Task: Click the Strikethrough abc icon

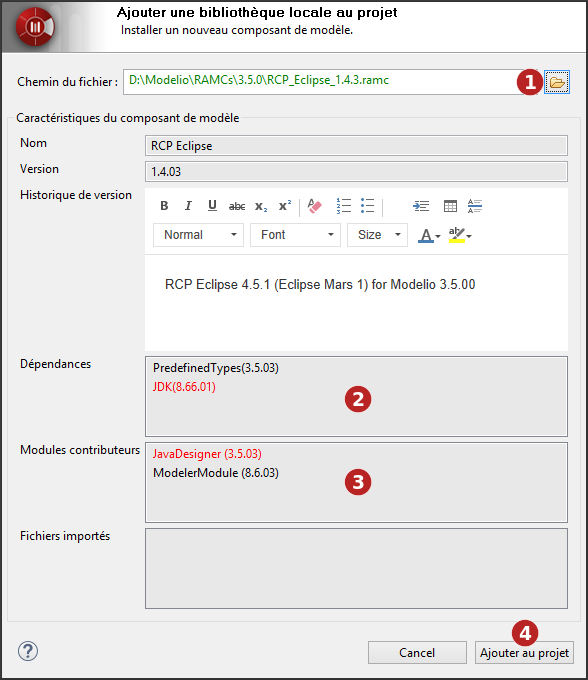Action: pyautogui.click(x=237, y=206)
